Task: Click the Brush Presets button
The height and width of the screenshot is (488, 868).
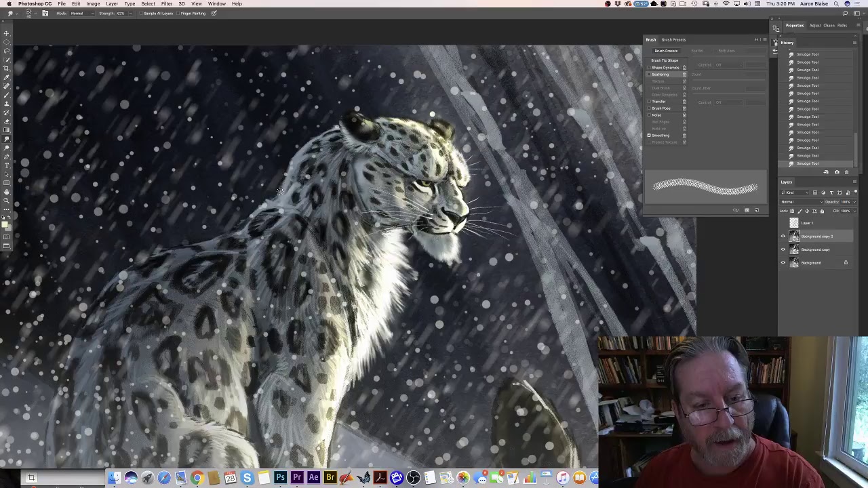Action: pyautogui.click(x=666, y=51)
